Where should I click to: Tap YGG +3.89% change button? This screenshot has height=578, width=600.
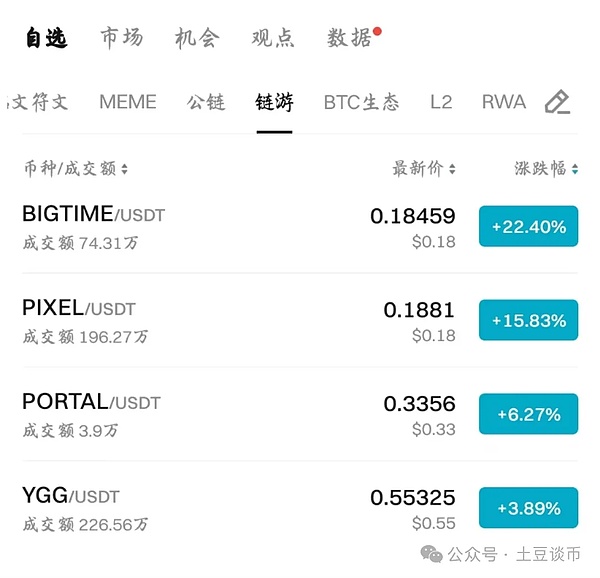pos(528,508)
